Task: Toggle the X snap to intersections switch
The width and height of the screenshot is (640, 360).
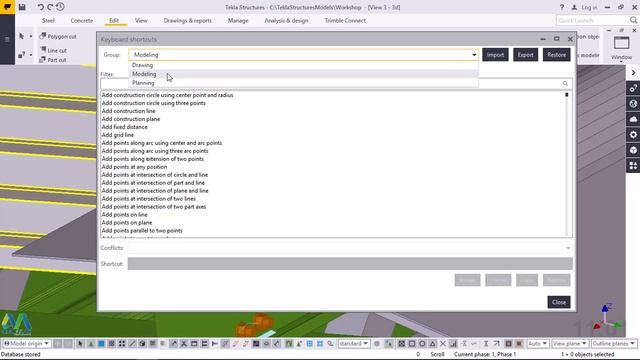Action: coord(442,344)
